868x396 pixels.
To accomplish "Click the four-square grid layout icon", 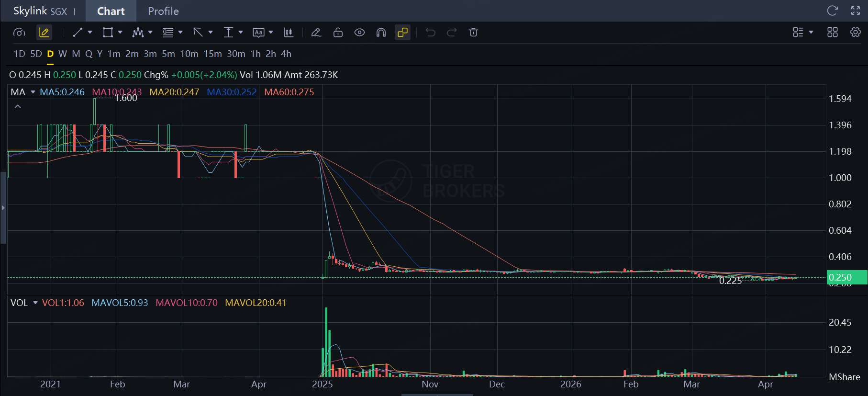I will [x=833, y=33].
